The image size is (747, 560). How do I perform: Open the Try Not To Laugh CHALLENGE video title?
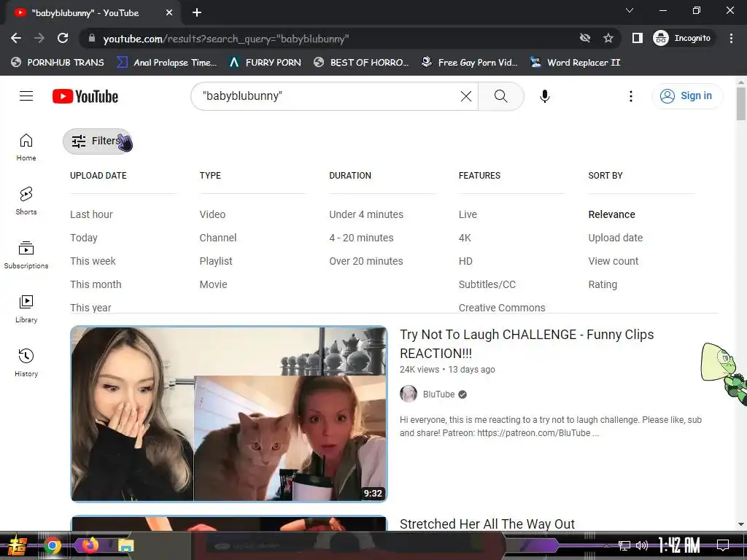527,344
